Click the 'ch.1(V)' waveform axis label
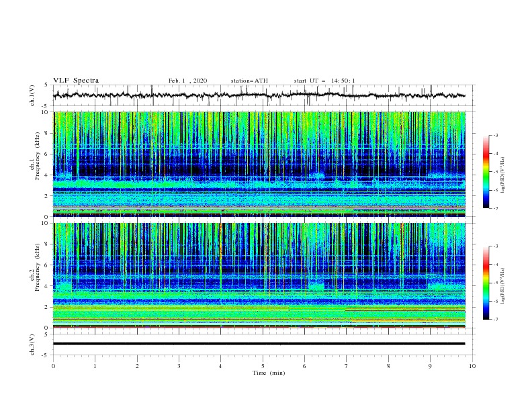The width and height of the screenshot is (532, 411). point(32,95)
